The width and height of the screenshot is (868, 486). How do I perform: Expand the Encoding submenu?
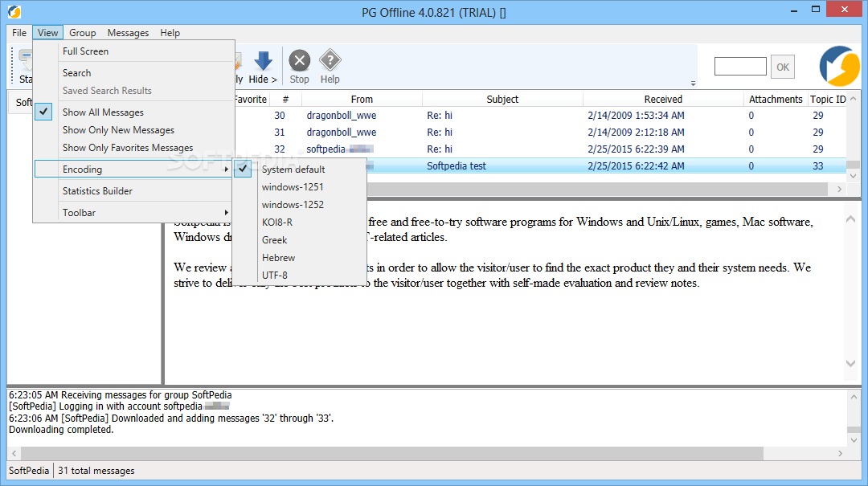tap(133, 169)
